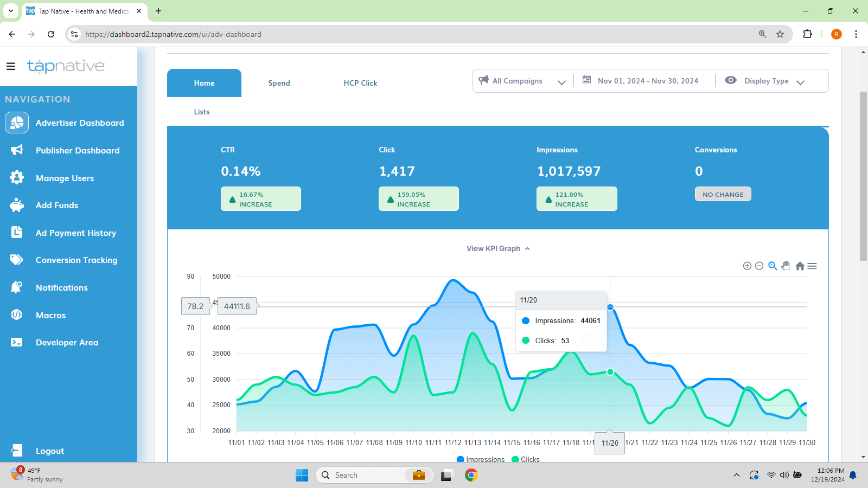Click the calendar icon beside date range
The height and width of the screenshot is (488, 868).
tap(586, 80)
